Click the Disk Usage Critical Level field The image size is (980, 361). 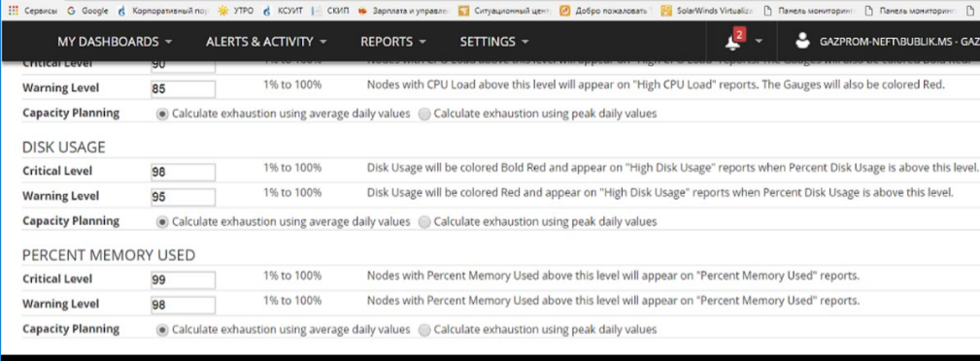point(184,172)
